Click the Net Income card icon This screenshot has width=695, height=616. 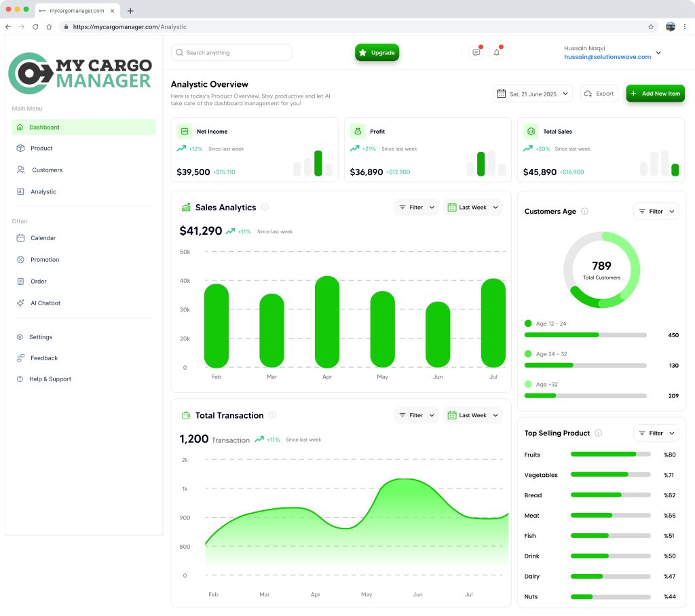coord(185,132)
